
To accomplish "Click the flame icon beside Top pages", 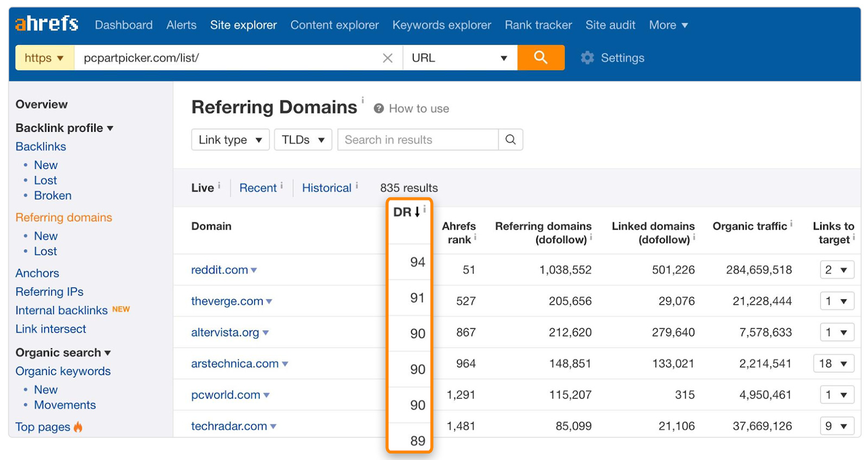I will tap(78, 427).
